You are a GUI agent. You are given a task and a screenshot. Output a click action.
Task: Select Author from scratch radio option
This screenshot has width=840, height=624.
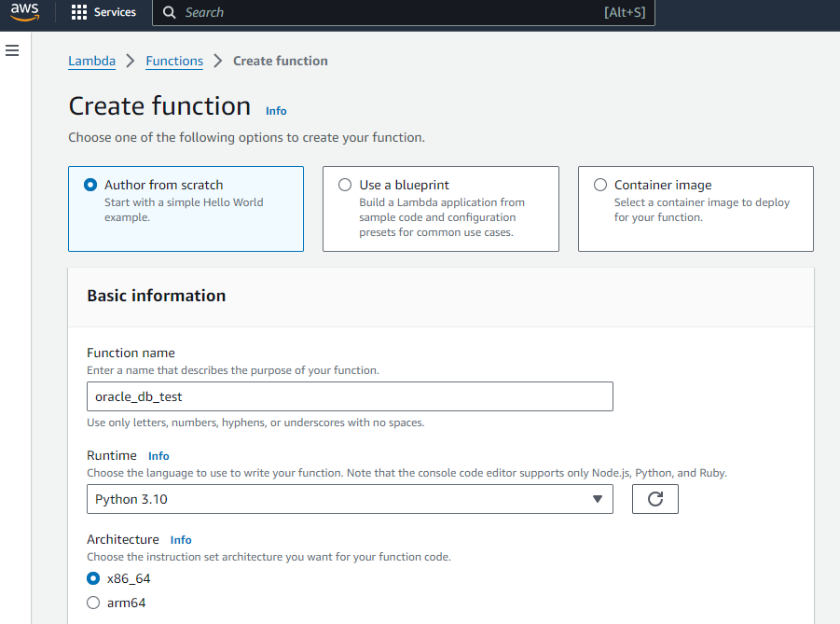tap(90, 185)
